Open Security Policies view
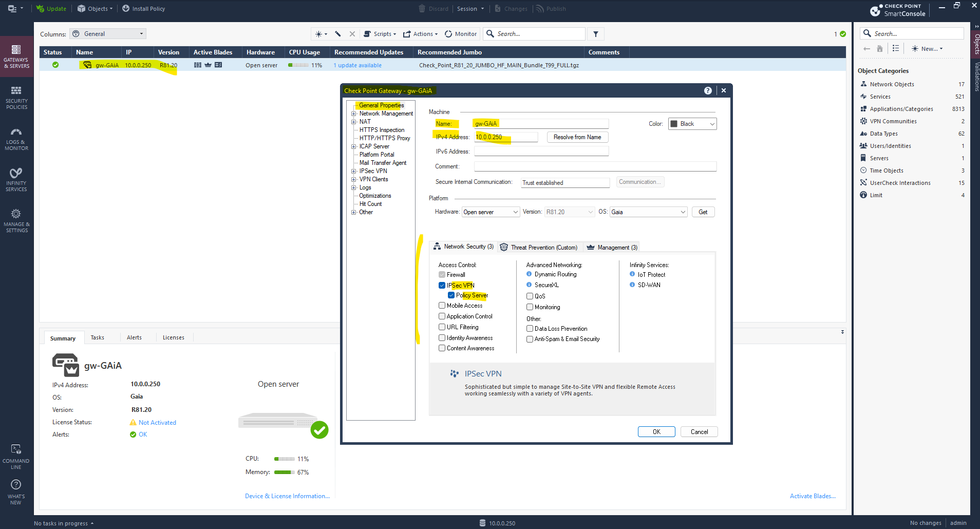This screenshot has width=980, height=529. coord(16,98)
